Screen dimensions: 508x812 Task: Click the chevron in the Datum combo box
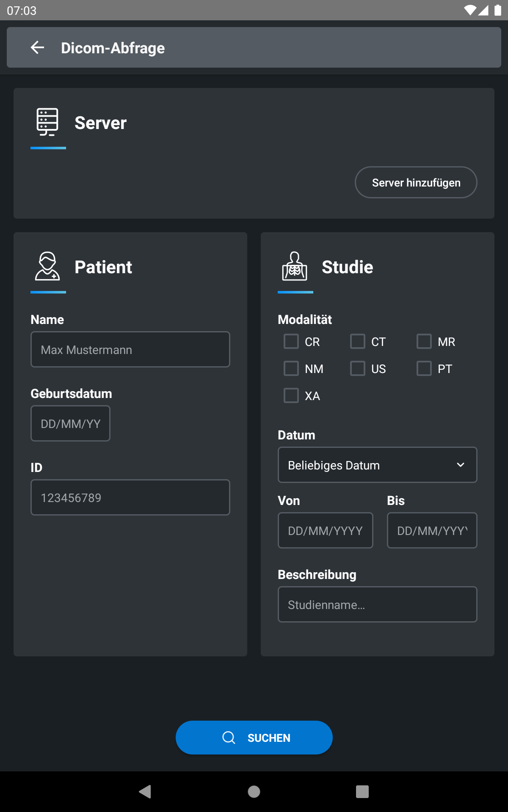pyautogui.click(x=461, y=465)
